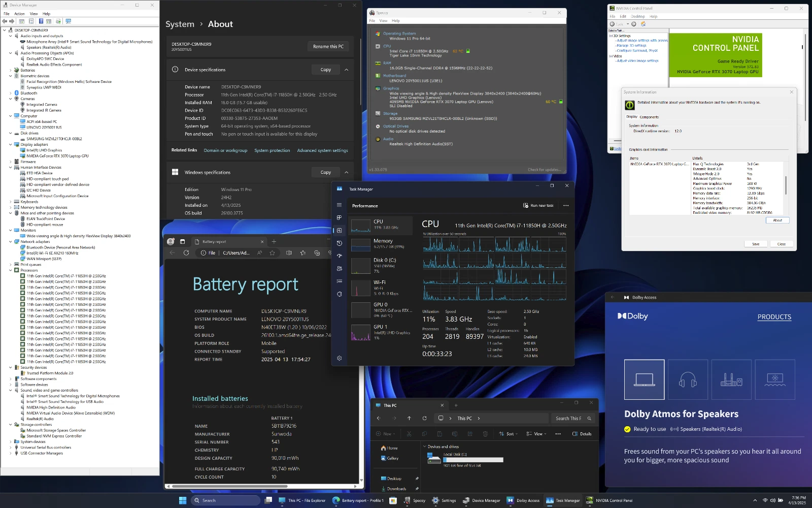The image size is (812, 508).
Task: Click the taskbar Search box
Action: pyautogui.click(x=225, y=500)
